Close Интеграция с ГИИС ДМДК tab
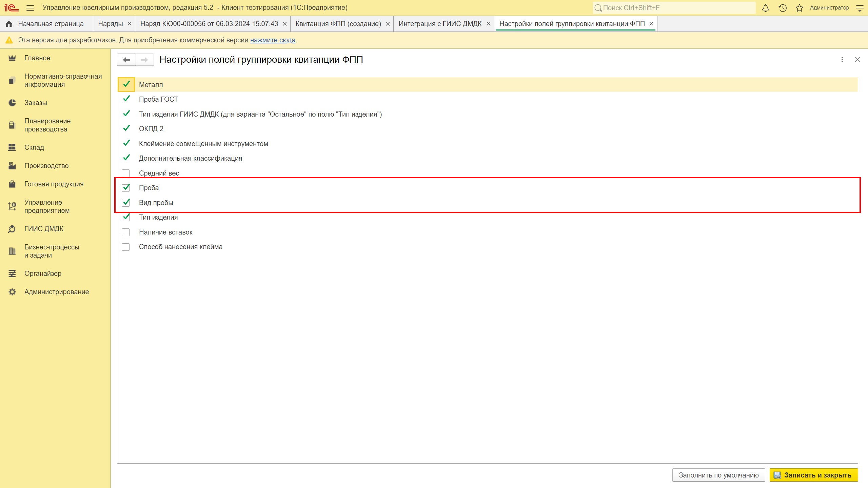 point(489,24)
